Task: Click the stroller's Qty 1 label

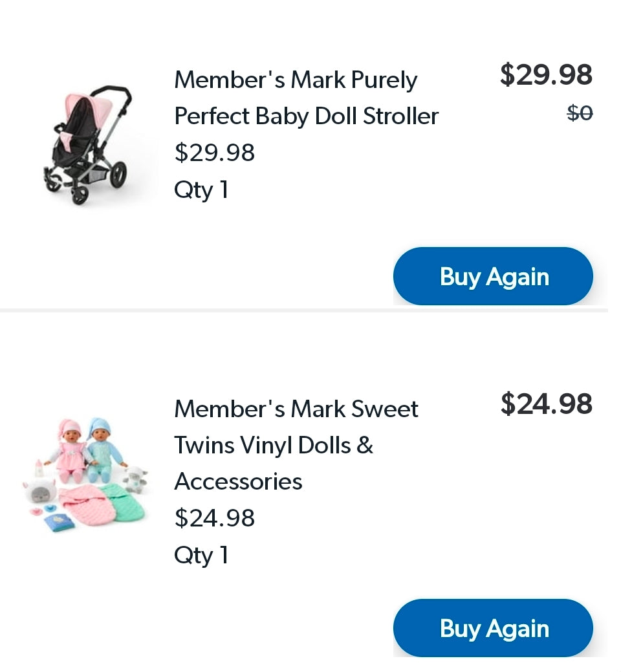Action: click(x=201, y=190)
